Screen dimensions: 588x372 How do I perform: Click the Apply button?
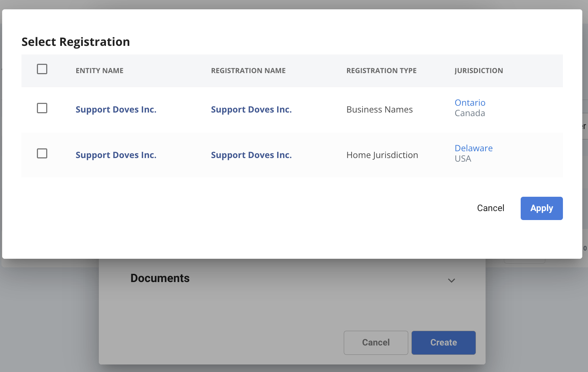541,208
